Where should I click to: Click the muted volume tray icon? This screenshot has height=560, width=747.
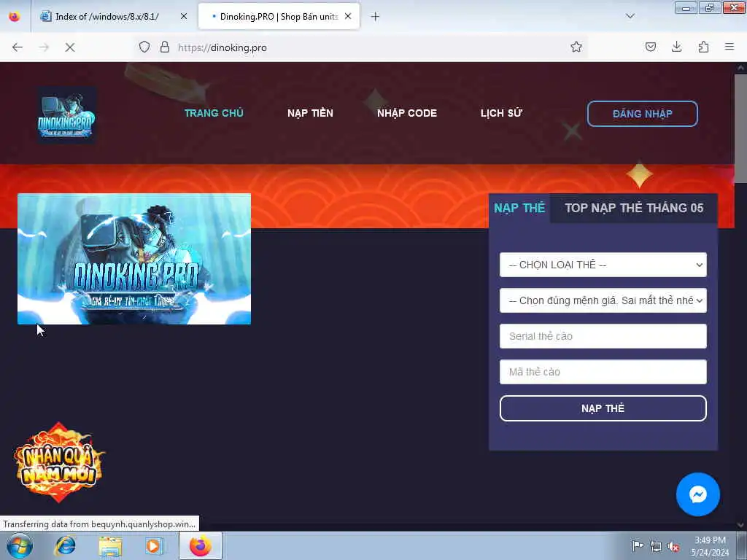click(x=673, y=547)
